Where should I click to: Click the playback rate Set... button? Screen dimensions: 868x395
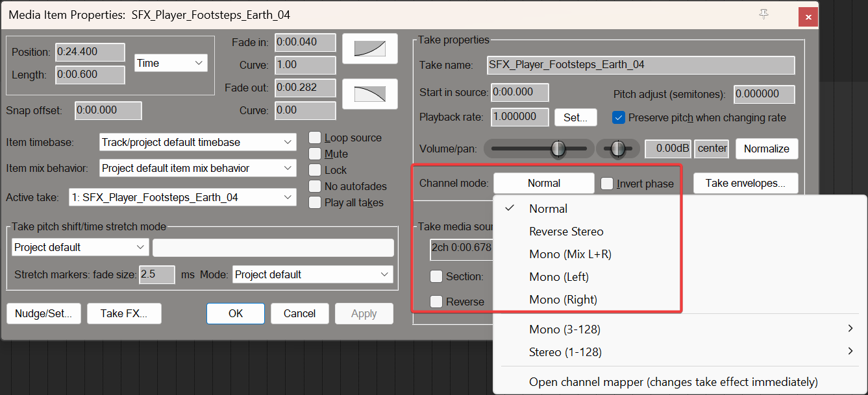(x=575, y=117)
